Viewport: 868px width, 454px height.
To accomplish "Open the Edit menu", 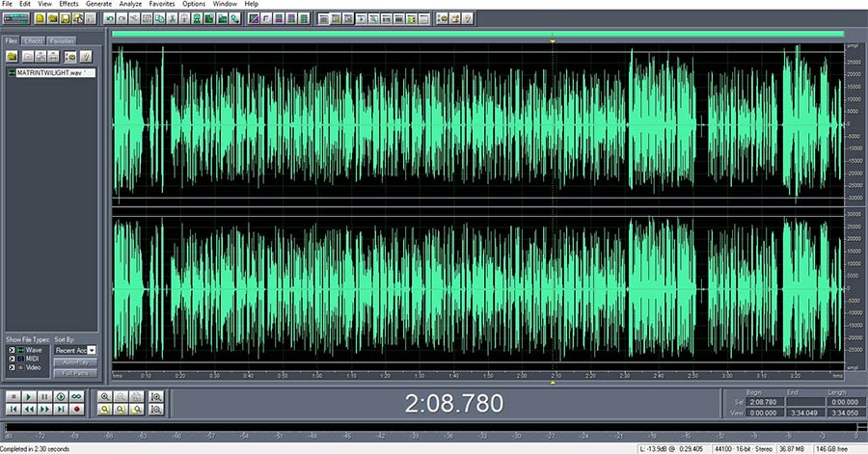I will (x=25, y=4).
